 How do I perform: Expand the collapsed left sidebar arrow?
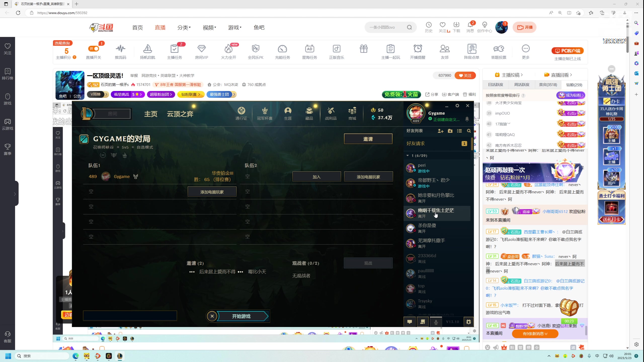point(15,194)
